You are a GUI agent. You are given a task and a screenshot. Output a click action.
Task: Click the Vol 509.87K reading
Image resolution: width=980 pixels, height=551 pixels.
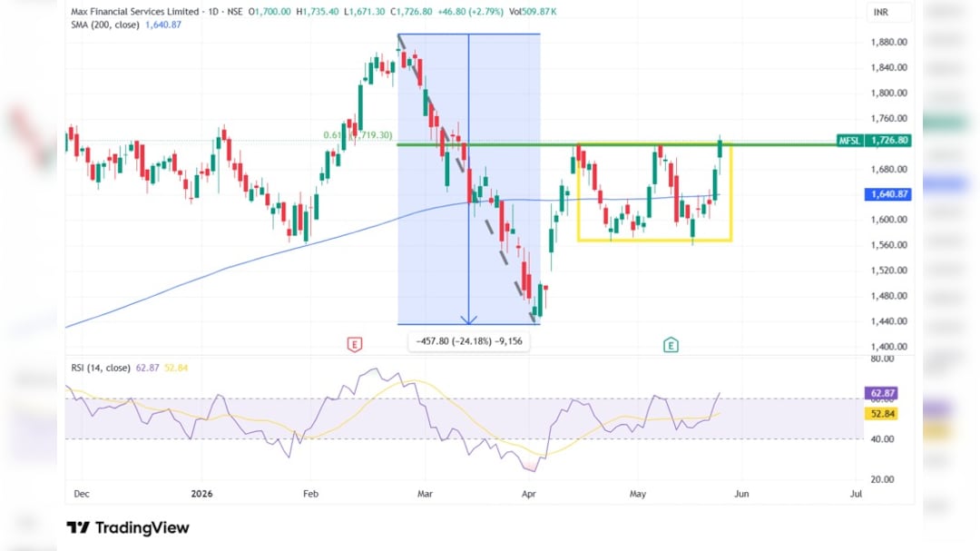pos(534,12)
